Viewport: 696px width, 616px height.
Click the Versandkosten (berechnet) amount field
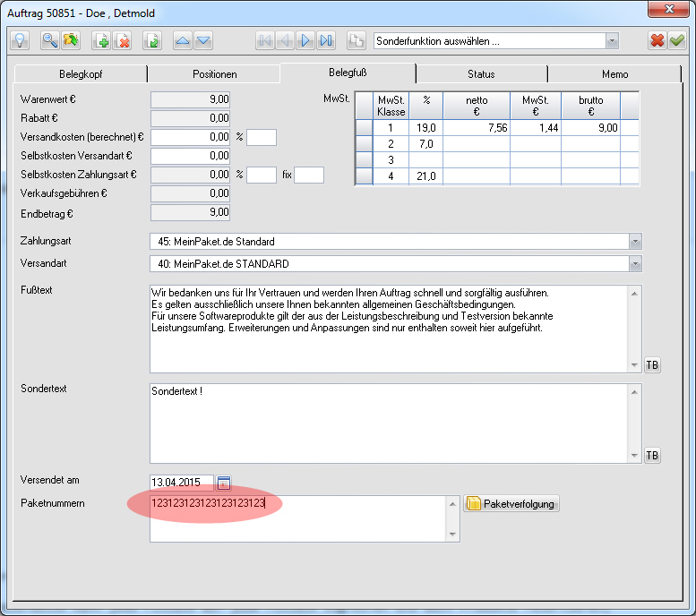191,137
